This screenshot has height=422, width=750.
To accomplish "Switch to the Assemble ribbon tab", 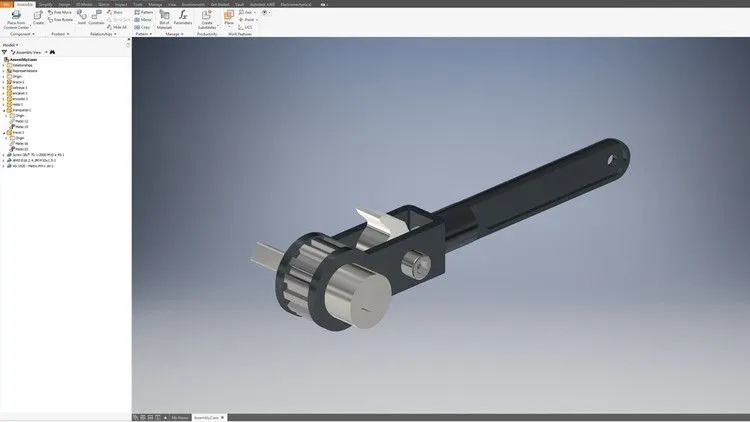I will pos(24,4).
